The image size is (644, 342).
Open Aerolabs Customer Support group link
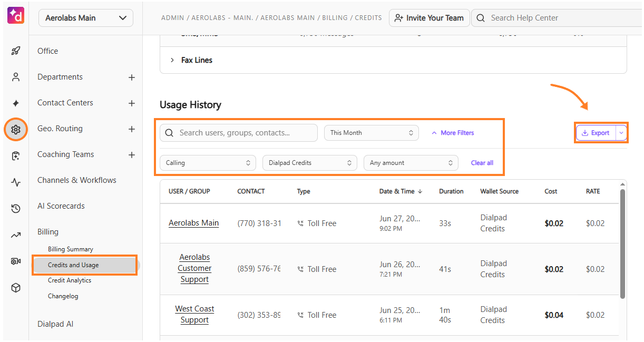pos(194,268)
